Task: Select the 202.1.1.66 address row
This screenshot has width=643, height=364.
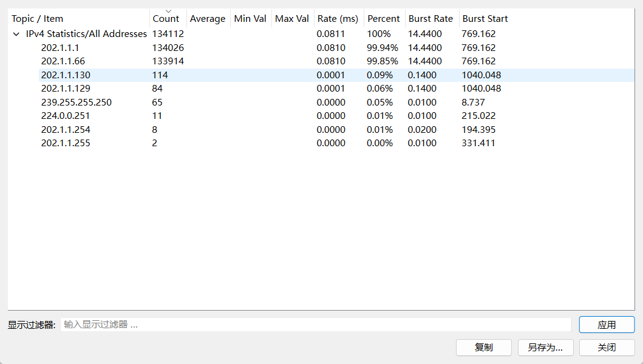Action: click(321, 61)
